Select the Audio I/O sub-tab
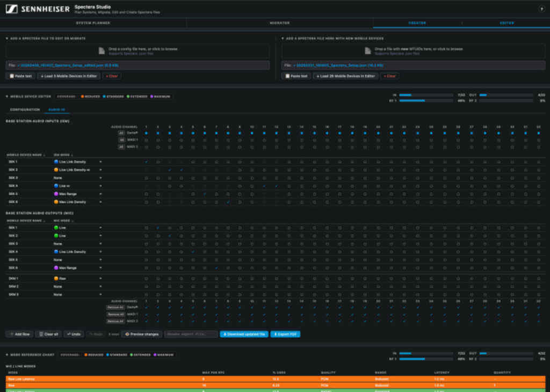The width and height of the screenshot is (550, 392). 57,110
